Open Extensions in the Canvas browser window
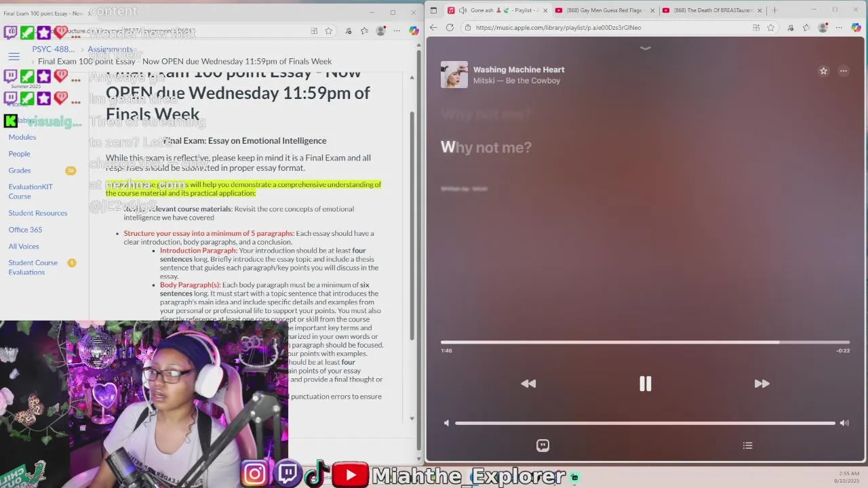Viewport: 868px width, 488px height. click(348, 31)
